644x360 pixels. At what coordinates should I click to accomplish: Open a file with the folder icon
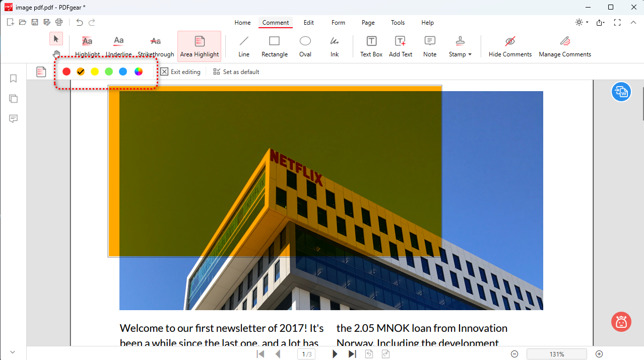click(22, 22)
